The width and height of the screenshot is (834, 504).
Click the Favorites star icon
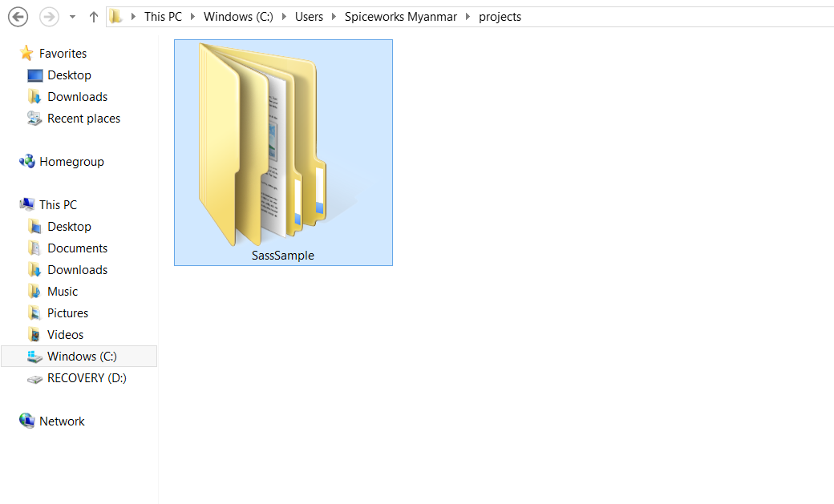tap(26, 54)
